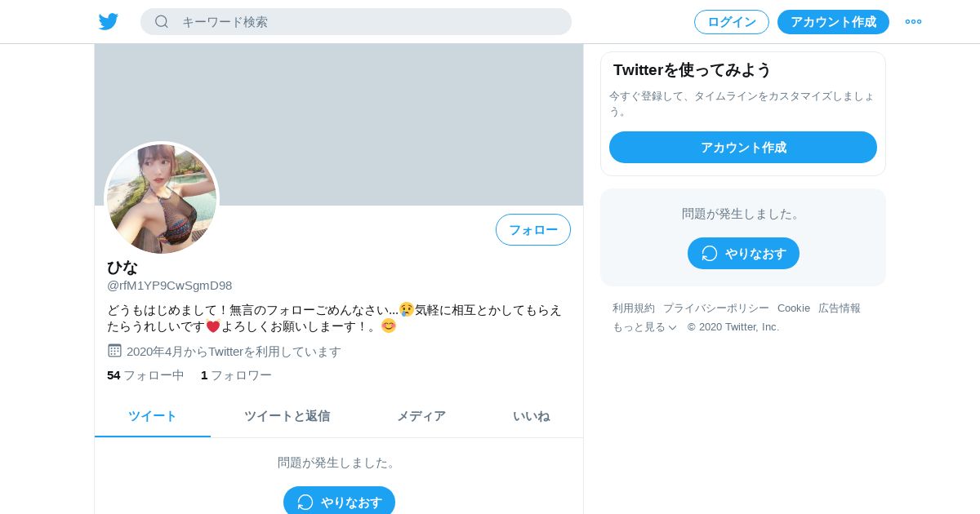This screenshot has height=514, width=980.
Task: Retry loading with sidebar やりなおす button
Action: pyautogui.click(x=743, y=254)
